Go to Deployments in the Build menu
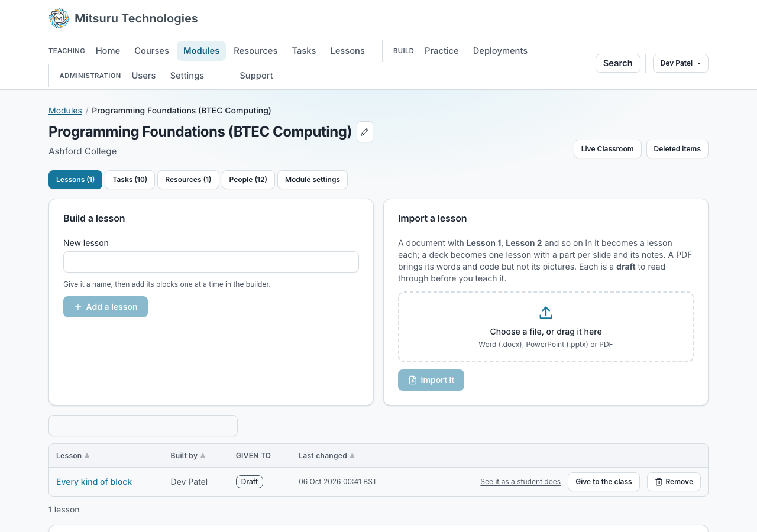The width and height of the screenshot is (757, 532). coord(500,51)
